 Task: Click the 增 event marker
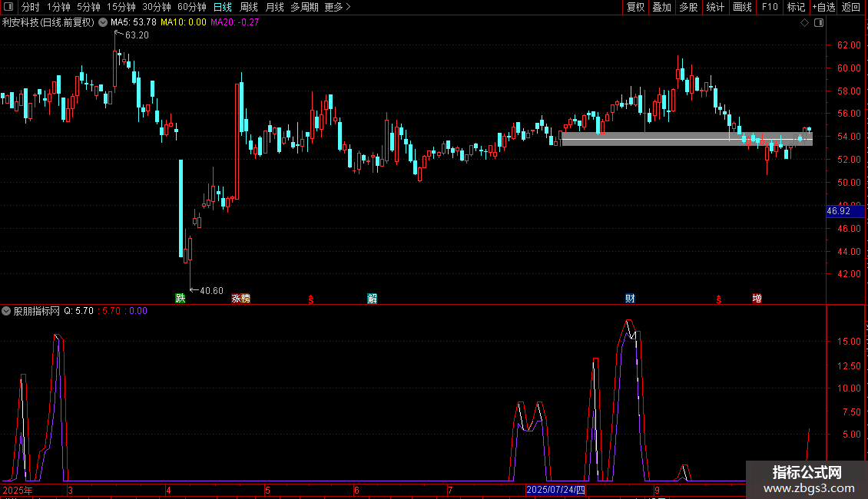coord(757,299)
